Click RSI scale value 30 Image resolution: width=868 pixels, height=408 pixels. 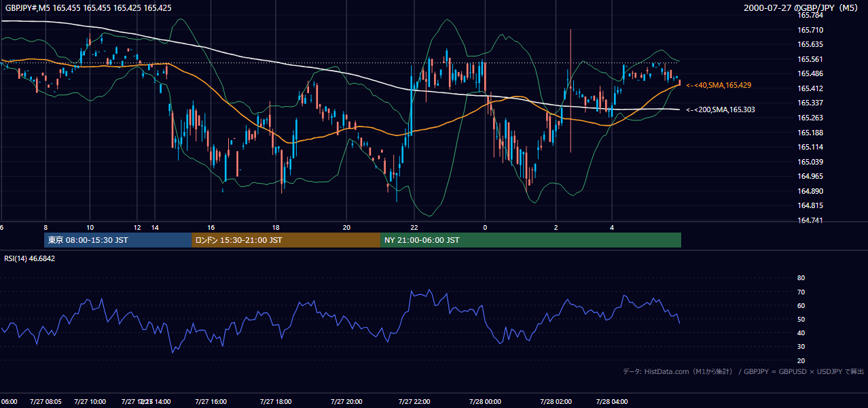point(801,347)
